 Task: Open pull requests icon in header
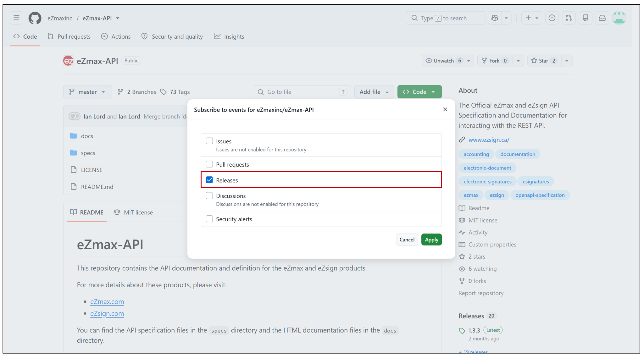[569, 18]
